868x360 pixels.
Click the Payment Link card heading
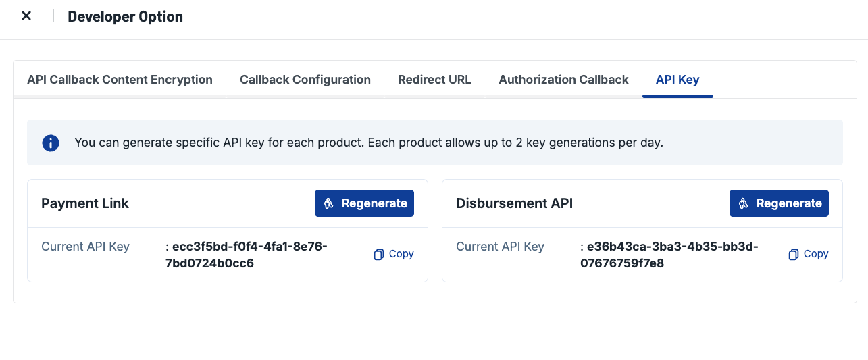click(x=85, y=203)
